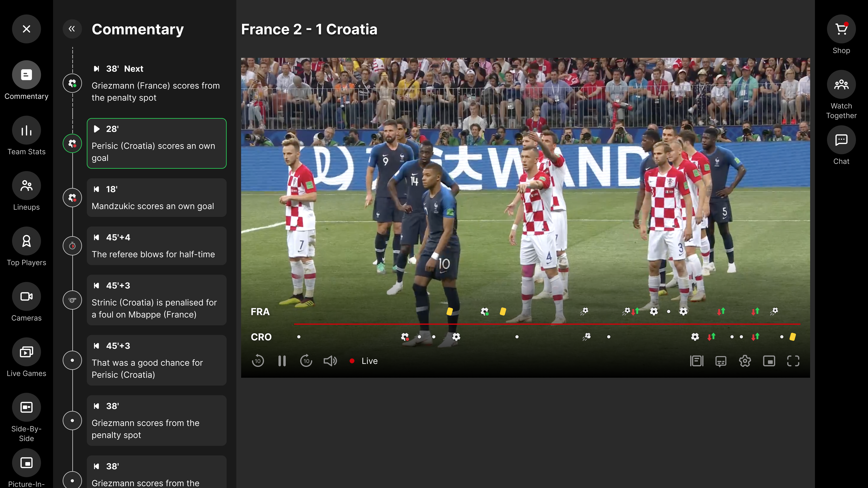This screenshot has width=868, height=488.
Task: Collapse the Commentary panel with double chevron
Action: 72,29
